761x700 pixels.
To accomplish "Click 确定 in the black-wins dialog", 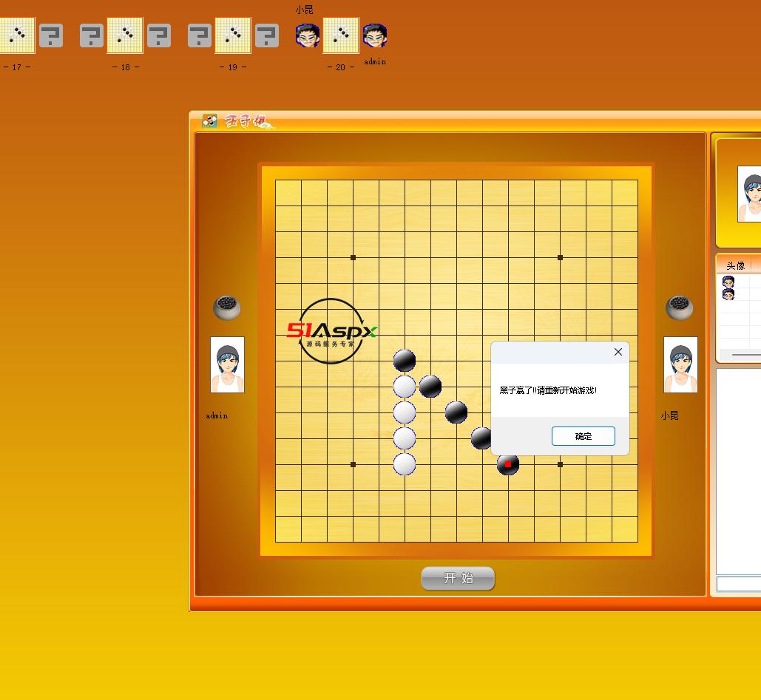I will (583, 436).
